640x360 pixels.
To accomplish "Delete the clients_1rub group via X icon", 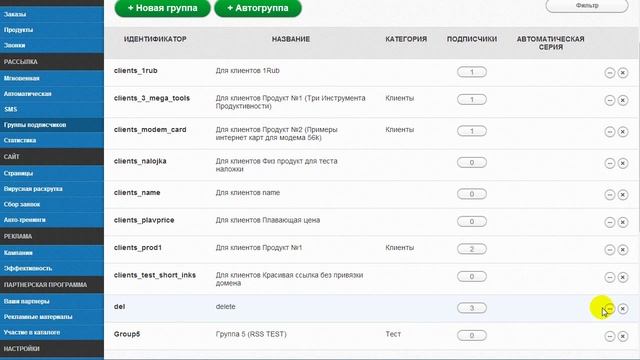I will tap(623, 73).
